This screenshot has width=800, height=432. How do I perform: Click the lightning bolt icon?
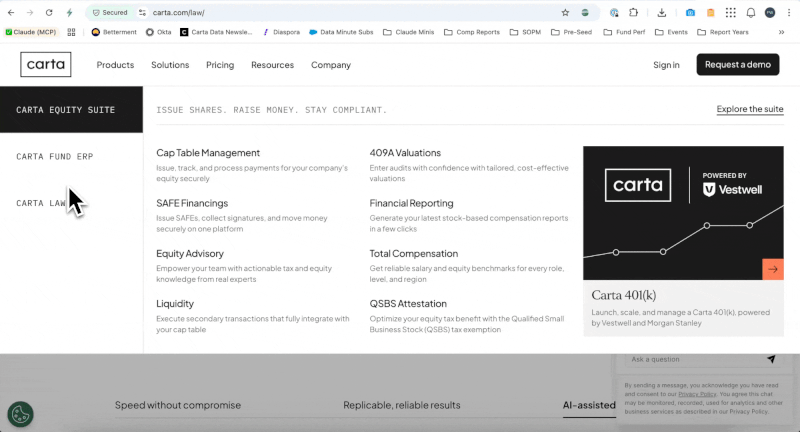pos(69,13)
